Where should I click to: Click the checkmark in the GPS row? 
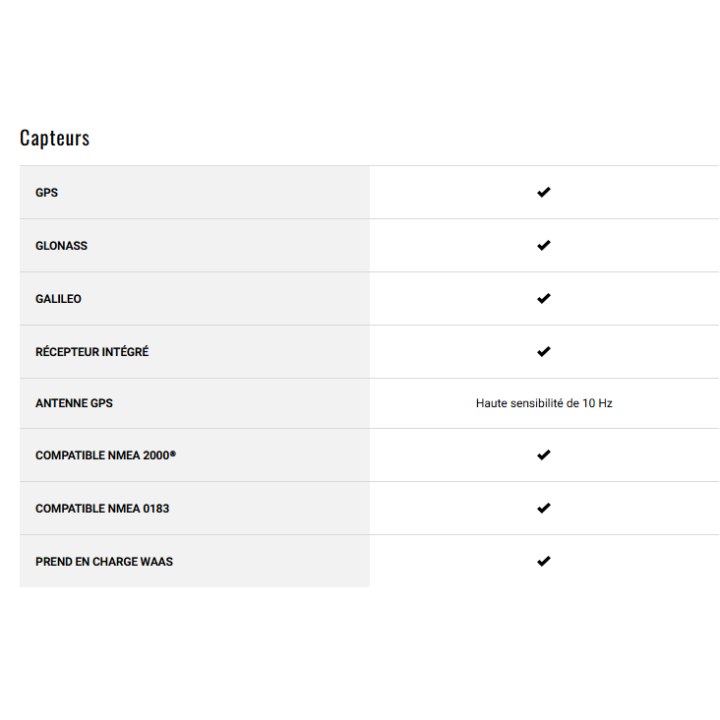coord(544,192)
